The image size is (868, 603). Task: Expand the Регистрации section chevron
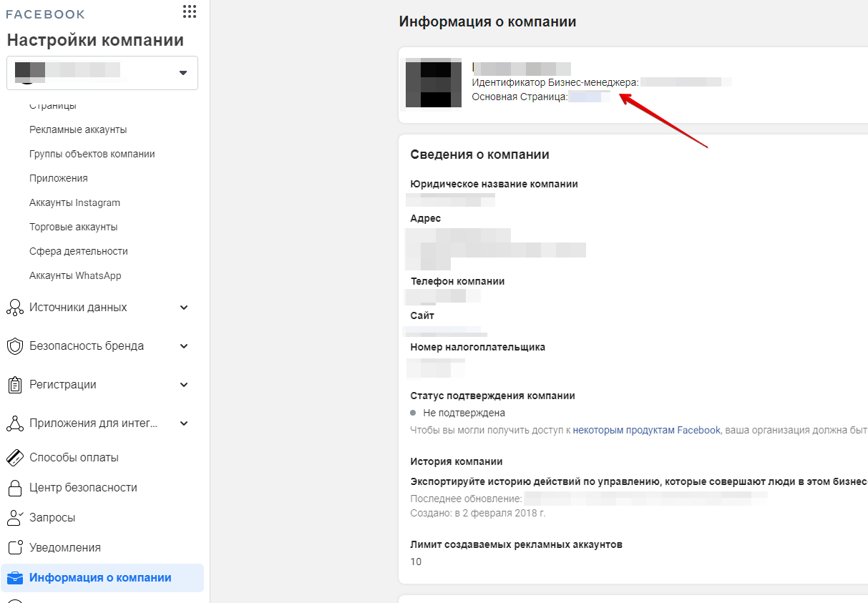pyautogui.click(x=184, y=385)
